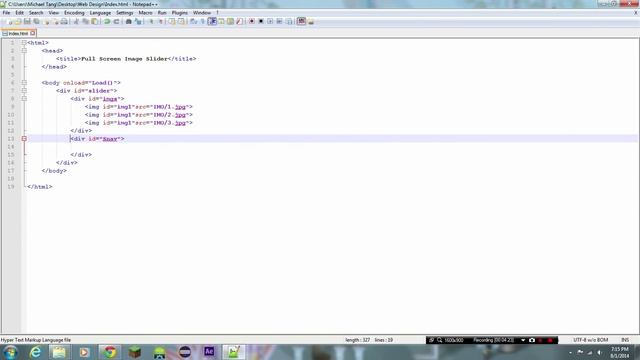Image resolution: width=640 pixels, height=360 pixels.
Task: Start macro recording with the red dot icon
Action: 252,21
